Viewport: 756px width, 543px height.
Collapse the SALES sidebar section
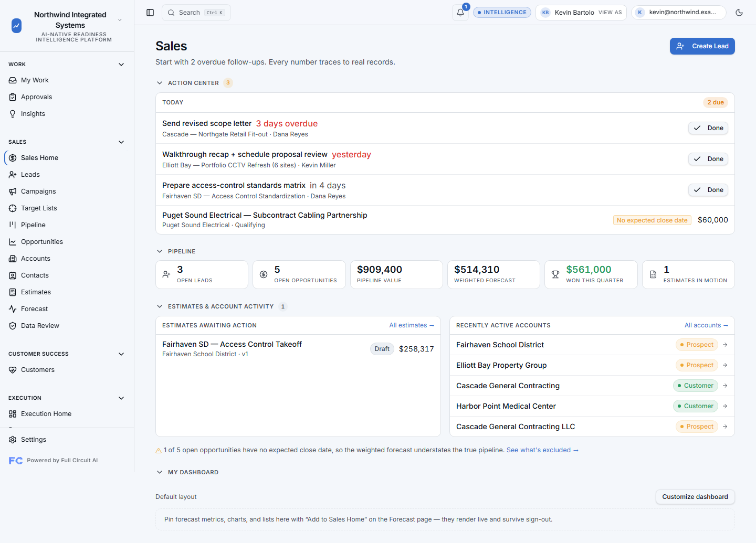[x=121, y=142]
